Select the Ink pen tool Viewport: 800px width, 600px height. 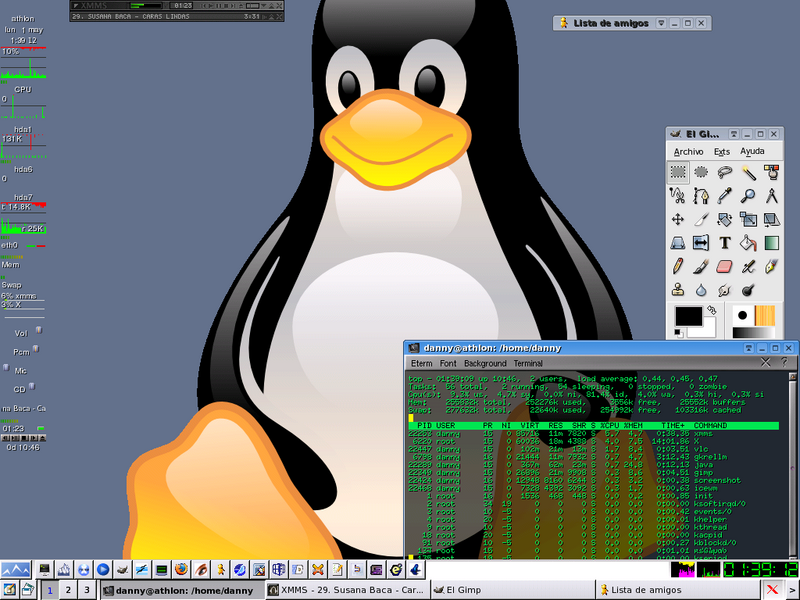[x=771, y=267]
